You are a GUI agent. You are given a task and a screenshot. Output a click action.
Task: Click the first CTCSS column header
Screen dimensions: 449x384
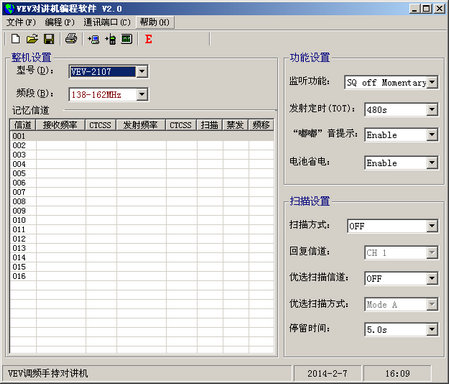coord(100,125)
